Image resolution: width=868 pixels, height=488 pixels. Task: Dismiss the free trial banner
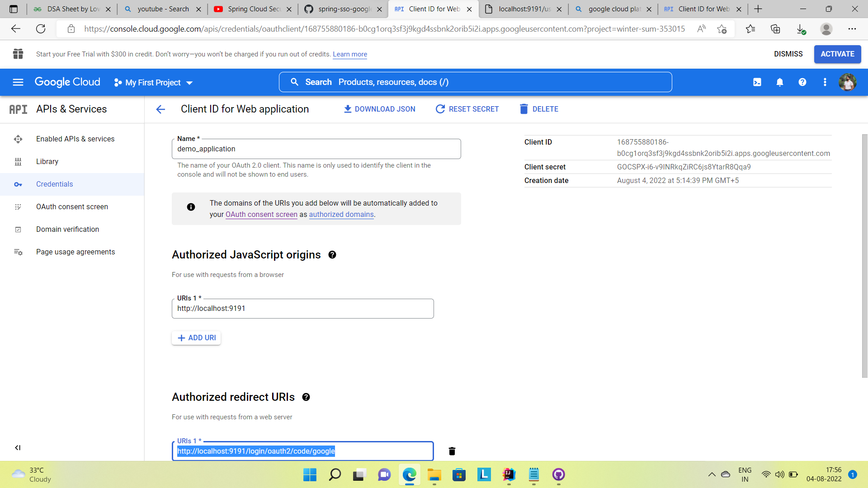pos(788,54)
